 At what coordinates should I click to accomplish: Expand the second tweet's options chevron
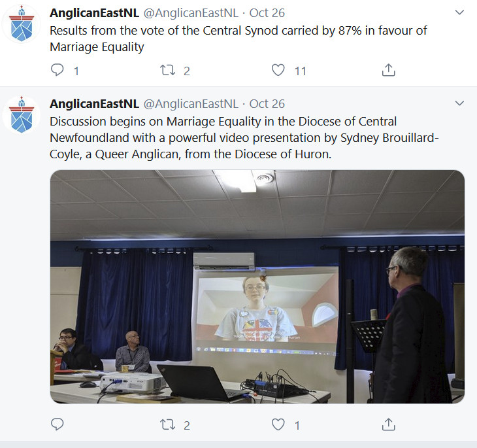pyautogui.click(x=459, y=103)
